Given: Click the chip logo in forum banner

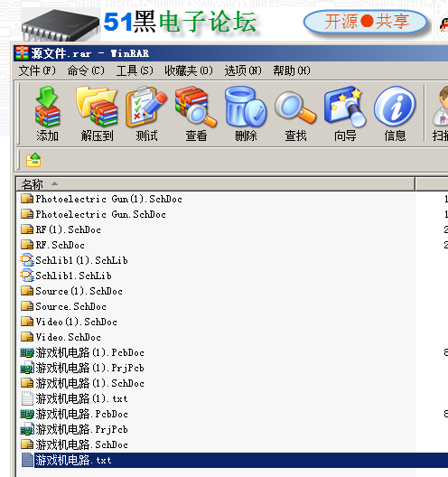Looking at the screenshot, I should coord(61,25).
